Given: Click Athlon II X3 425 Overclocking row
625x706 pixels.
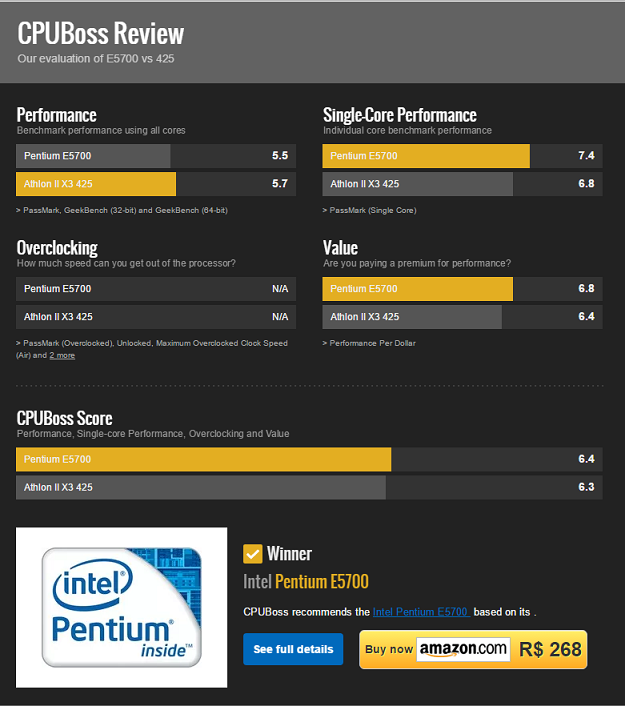Looking at the screenshot, I should coord(156,317).
